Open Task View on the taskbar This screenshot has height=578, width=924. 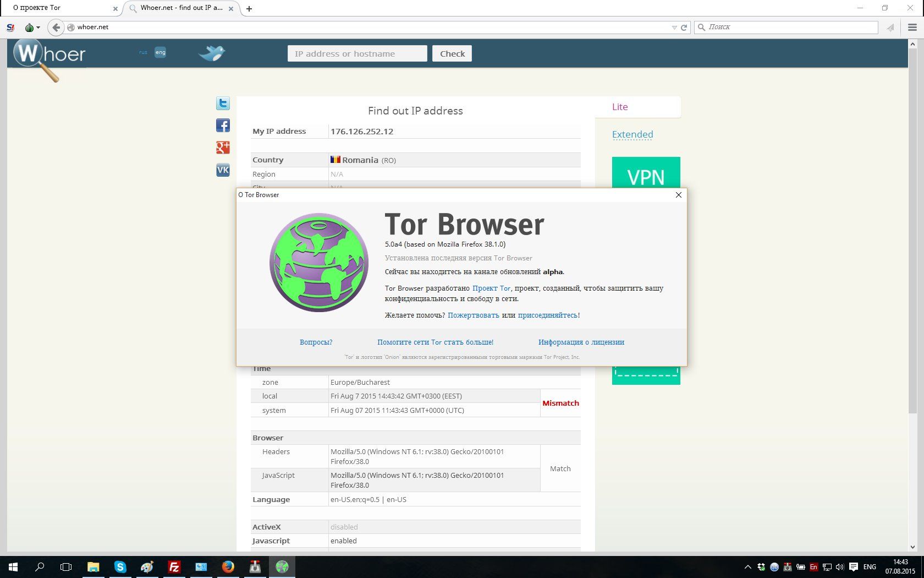tap(66, 566)
